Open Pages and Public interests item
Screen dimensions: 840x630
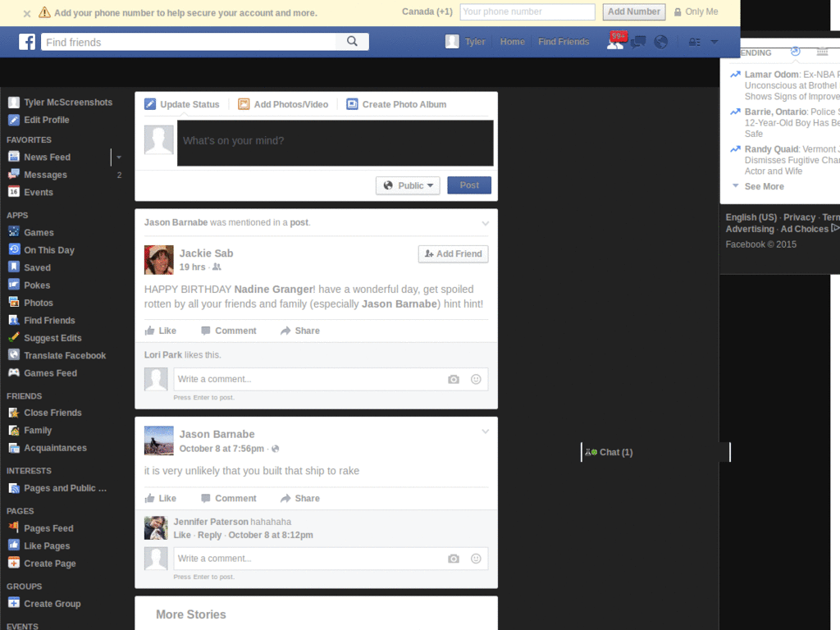(x=57, y=488)
